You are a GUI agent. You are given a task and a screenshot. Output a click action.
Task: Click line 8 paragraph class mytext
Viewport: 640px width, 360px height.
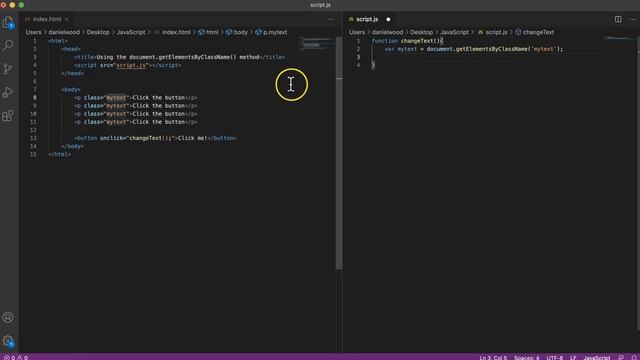136,98
